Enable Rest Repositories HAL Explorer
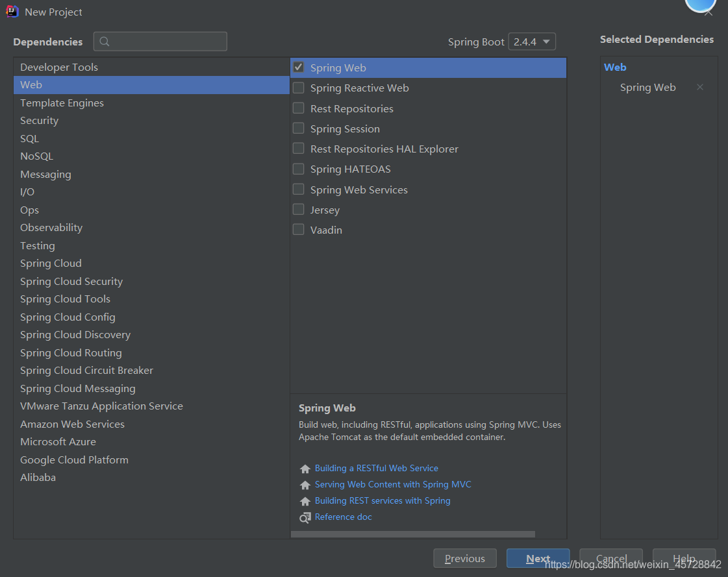 [x=299, y=149]
